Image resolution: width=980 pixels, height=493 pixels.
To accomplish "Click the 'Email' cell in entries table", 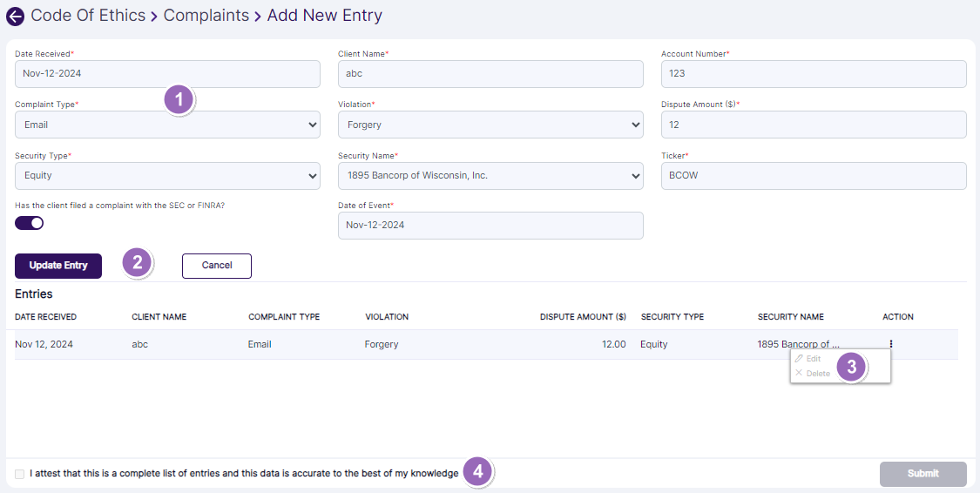I will pos(260,344).
